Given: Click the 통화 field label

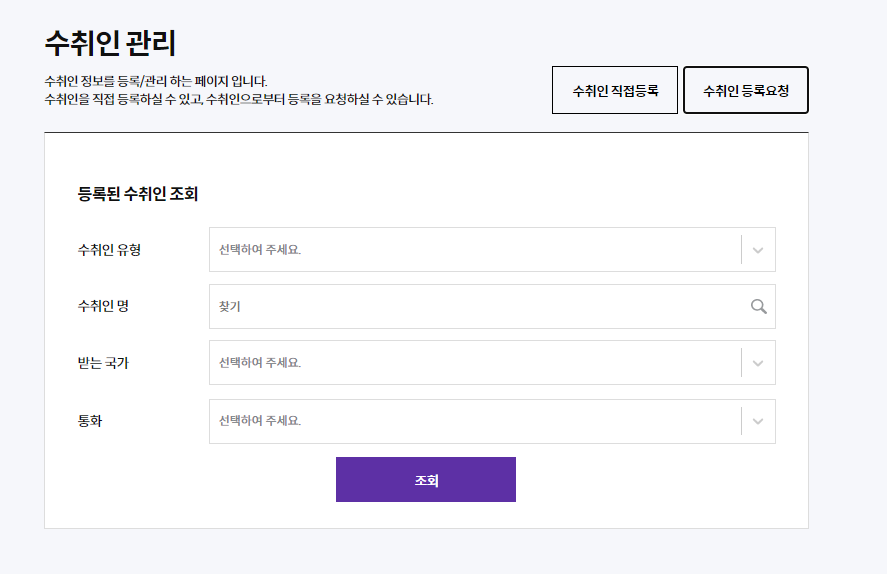Looking at the screenshot, I should (x=90, y=421).
